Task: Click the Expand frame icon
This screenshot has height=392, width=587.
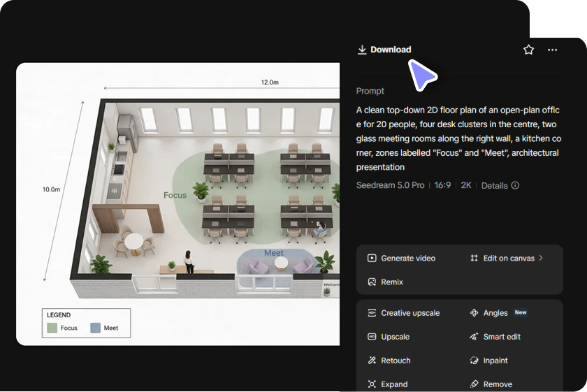Action: (x=372, y=384)
